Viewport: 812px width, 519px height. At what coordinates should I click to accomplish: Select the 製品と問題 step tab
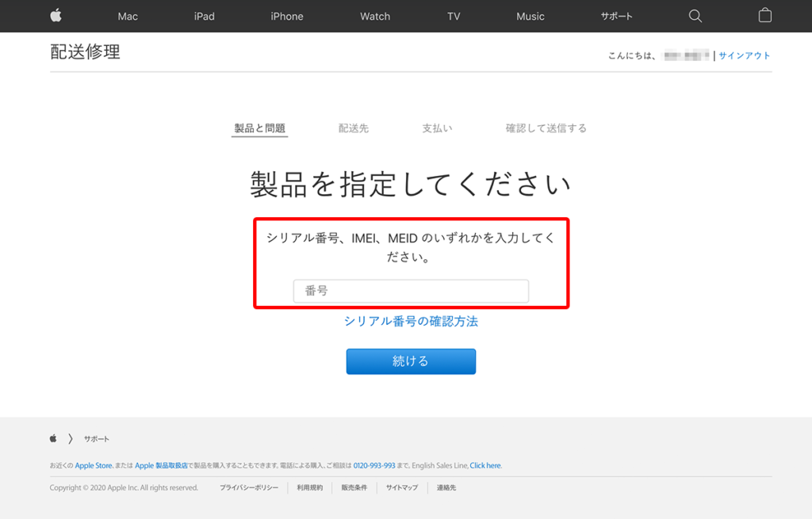pyautogui.click(x=259, y=128)
